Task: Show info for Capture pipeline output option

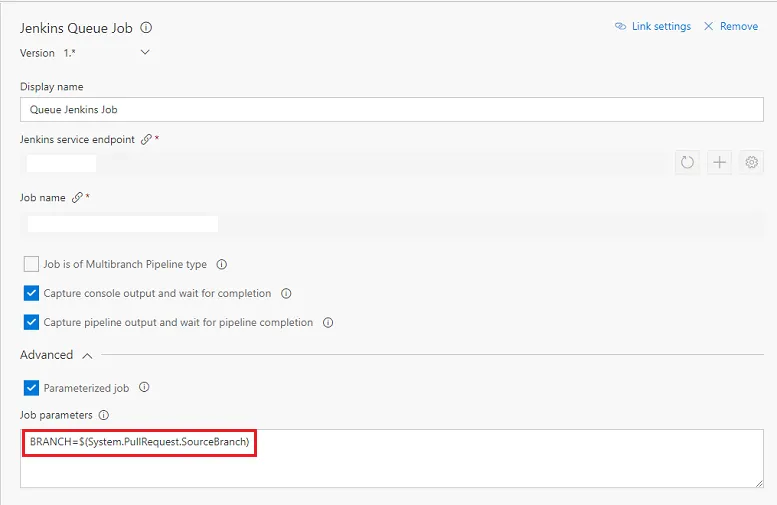Action: pos(328,323)
